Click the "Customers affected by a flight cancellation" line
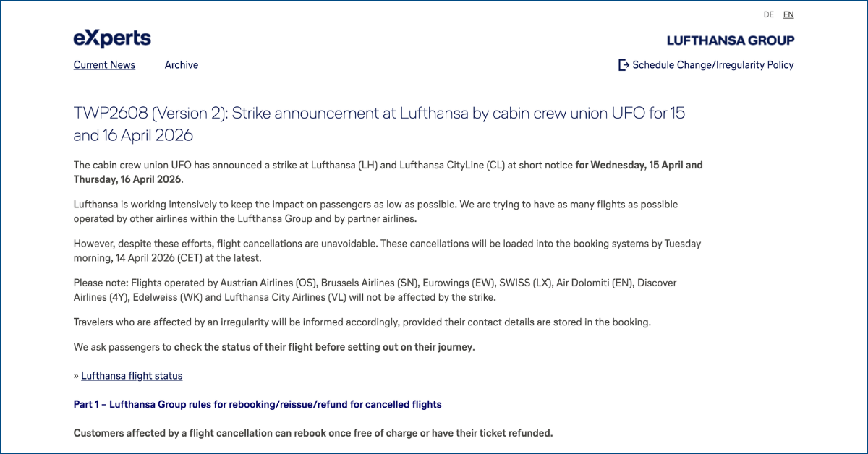The width and height of the screenshot is (868, 454). (x=312, y=434)
